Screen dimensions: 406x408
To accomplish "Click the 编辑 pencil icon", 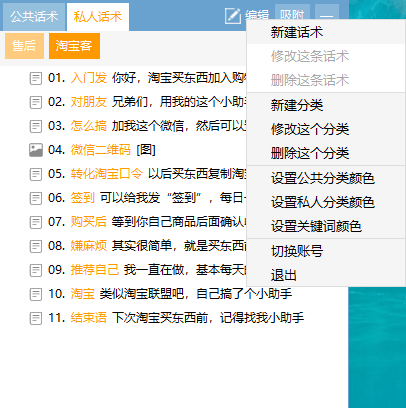I will click(x=233, y=16).
